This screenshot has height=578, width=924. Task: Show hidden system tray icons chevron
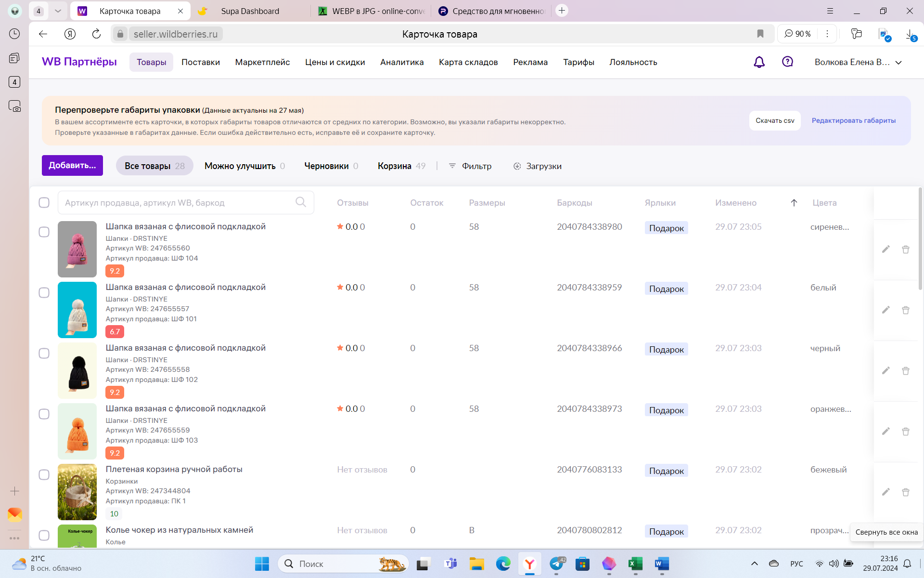pos(754,564)
